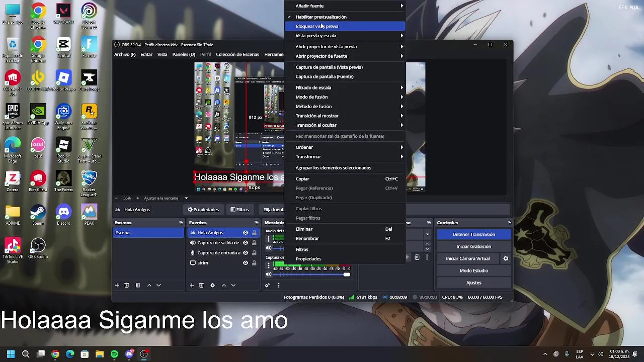Choose Copiar in the context menu
The image size is (644, 362).
click(x=345, y=178)
